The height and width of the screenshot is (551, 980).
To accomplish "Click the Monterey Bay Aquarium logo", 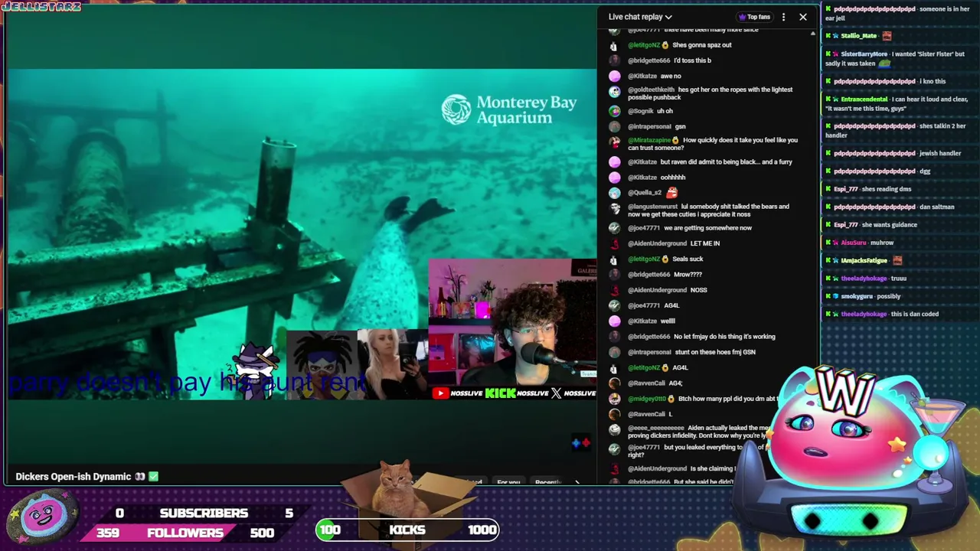I will pos(509,109).
